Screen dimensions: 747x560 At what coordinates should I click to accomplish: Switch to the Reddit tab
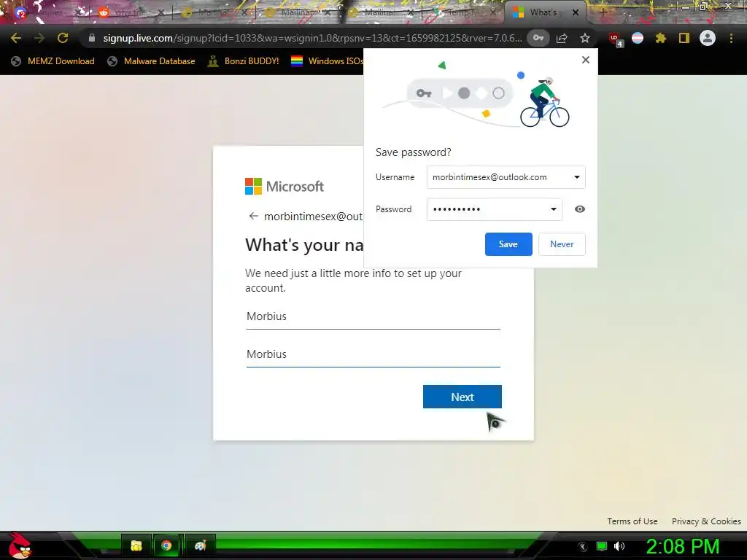(x=130, y=12)
